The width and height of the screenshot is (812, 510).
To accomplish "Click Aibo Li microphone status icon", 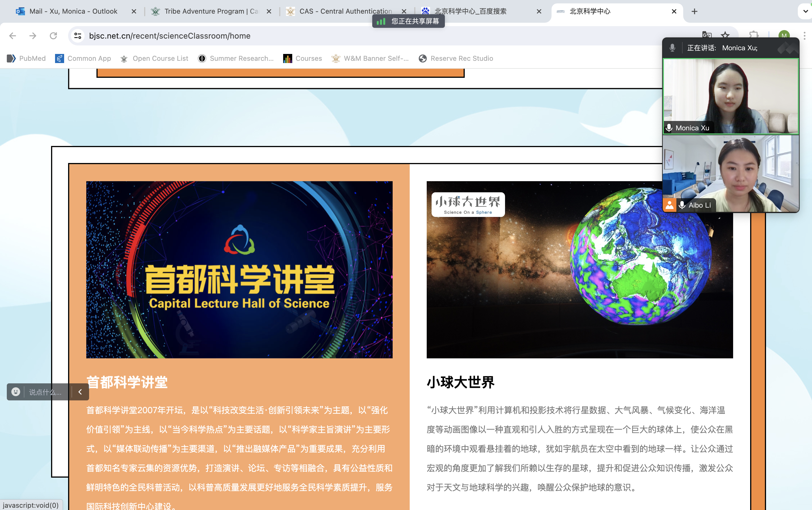I will (682, 205).
